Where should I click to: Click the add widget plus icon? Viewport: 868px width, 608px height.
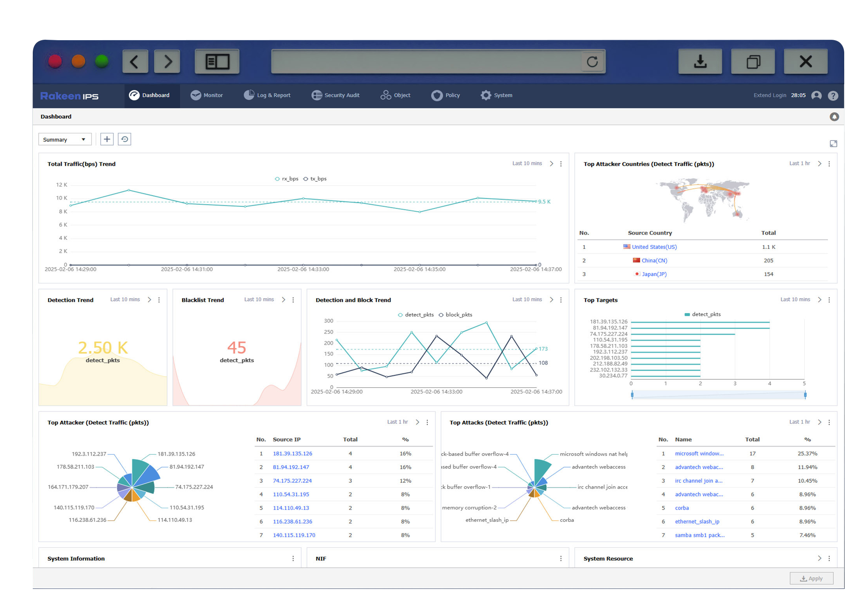[x=107, y=139]
